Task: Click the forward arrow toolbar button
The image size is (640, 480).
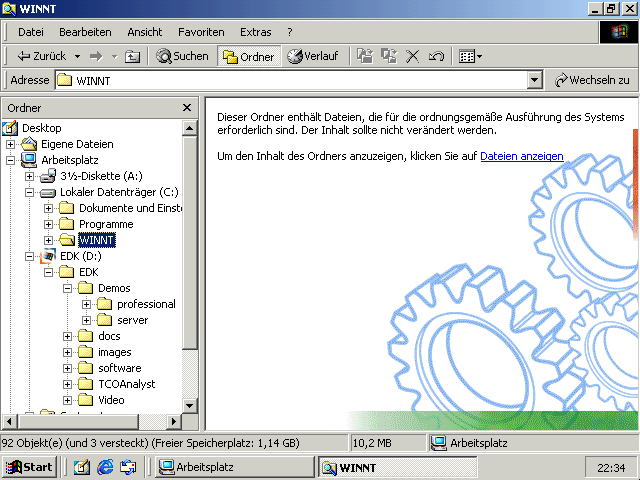Action: [96, 56]
